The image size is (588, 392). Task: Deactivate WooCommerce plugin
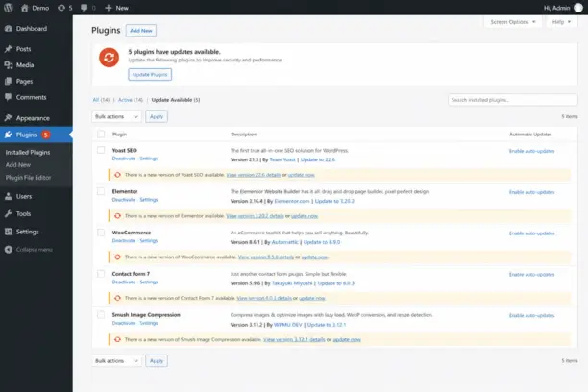point(123,240)
